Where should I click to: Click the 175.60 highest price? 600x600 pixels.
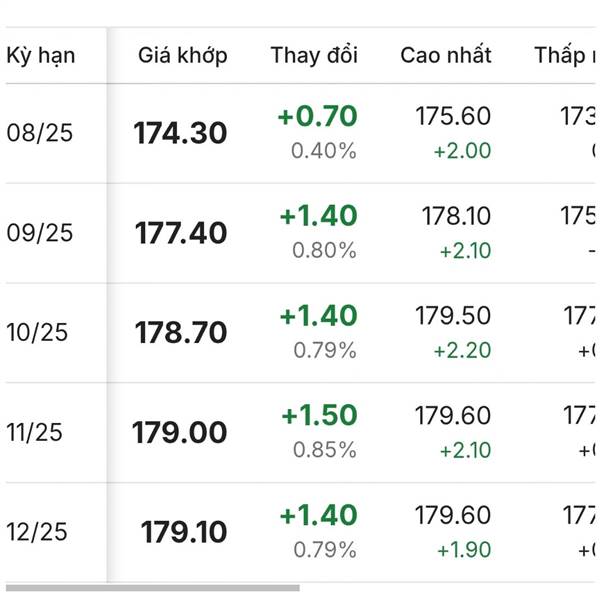(453, 116)
